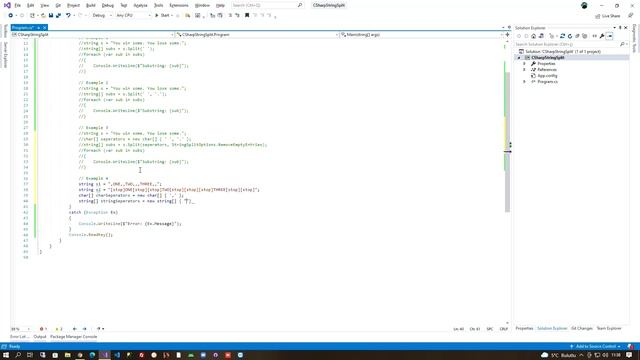Click next issue arrow below editor
Image resolution: width=640 pixels, height=360 pixels.
coord(84,329)
